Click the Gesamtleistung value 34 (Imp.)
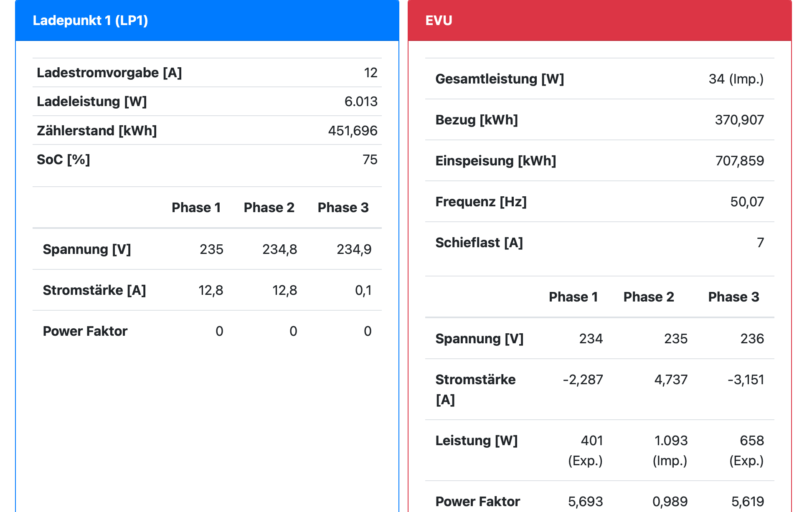Image resolution: width=812 pixels, height=512 pixels. coord(736,79)
